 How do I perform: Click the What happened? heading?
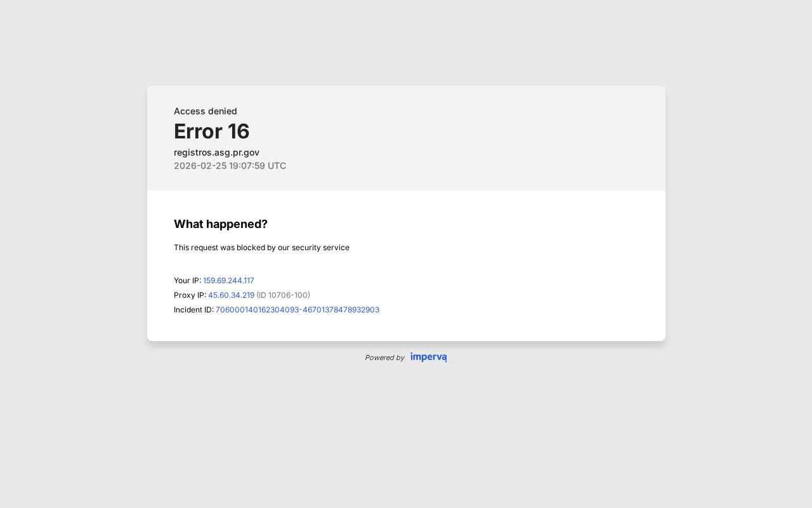pyautogui.click(x=220, y=224)
